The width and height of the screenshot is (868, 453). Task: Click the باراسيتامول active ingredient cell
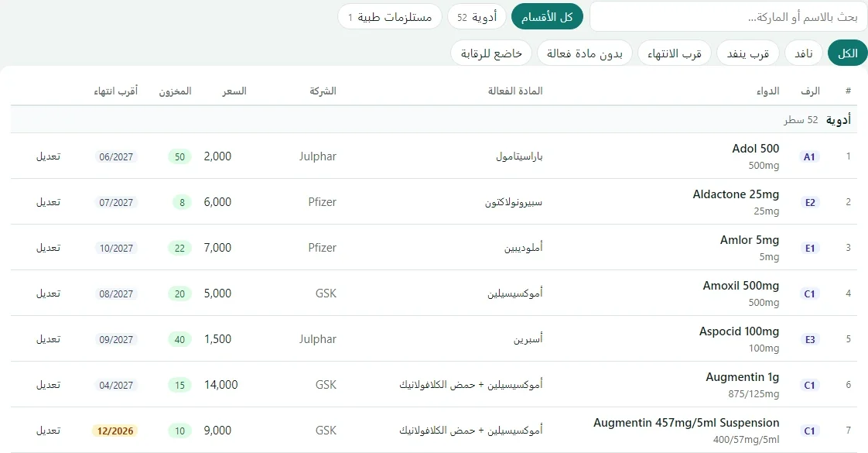tap(519, 156)
